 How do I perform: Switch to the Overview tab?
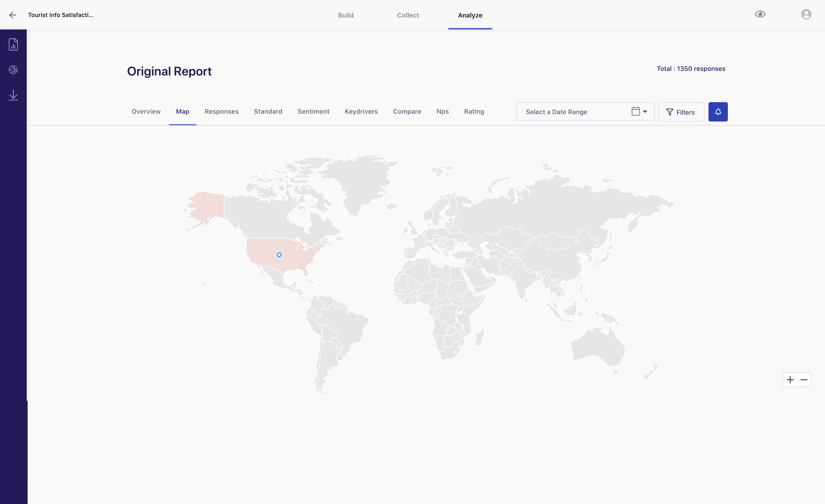(146, 111)
